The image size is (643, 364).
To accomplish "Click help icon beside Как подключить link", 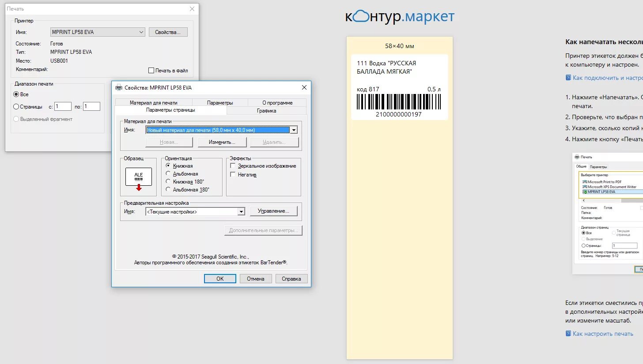I will click(568, 78).
